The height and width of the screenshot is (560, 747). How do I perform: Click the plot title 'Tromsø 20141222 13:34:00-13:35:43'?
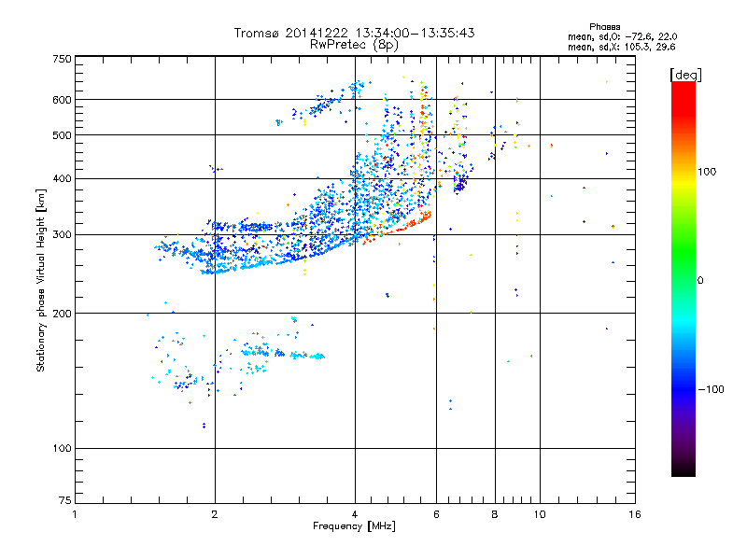click(x=354, y=33)
